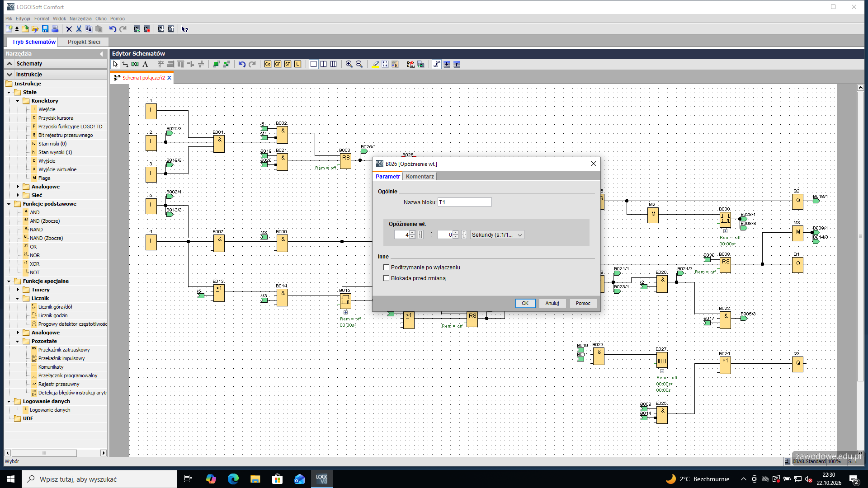
Task: Click the 'Nazwa bloku' text field
Action: (x=464, y=202)
